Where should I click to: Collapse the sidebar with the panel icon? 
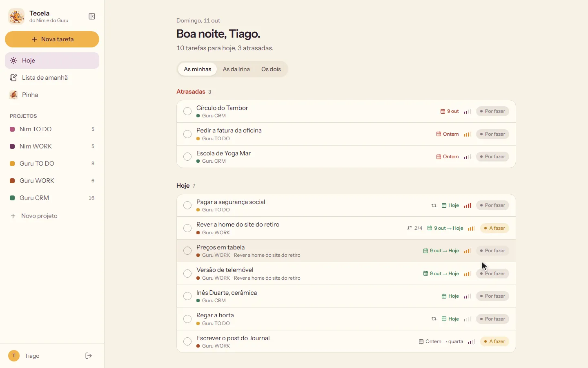tap(92, 16)
